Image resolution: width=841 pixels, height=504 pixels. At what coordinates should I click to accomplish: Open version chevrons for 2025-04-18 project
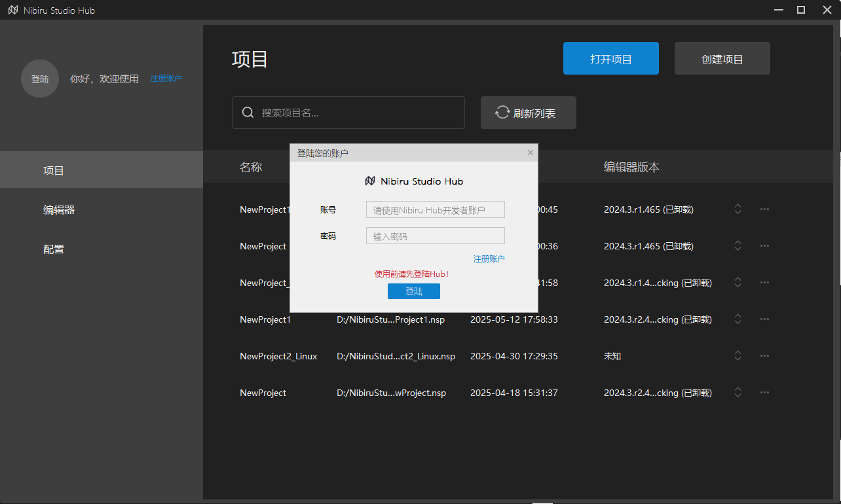click(738, 393)
